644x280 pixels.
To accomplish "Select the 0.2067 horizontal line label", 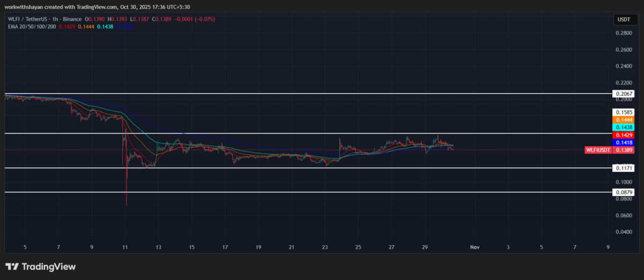I will pyautogui.click(x=624, y=94).
